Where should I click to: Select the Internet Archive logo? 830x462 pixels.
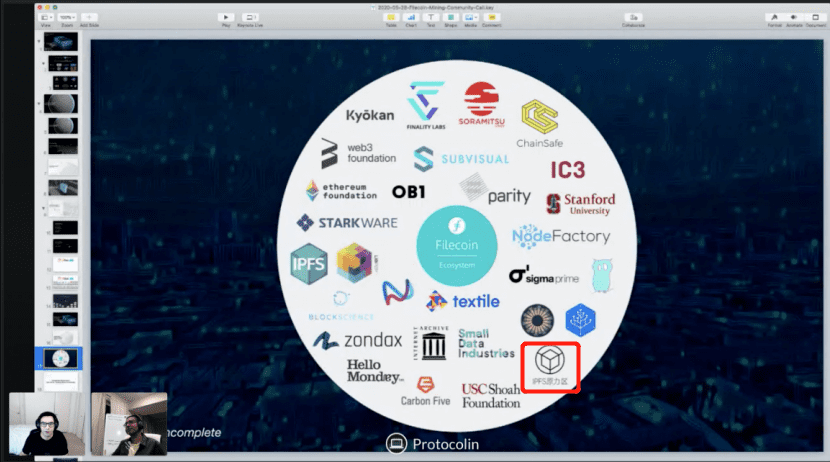point(431,343)
